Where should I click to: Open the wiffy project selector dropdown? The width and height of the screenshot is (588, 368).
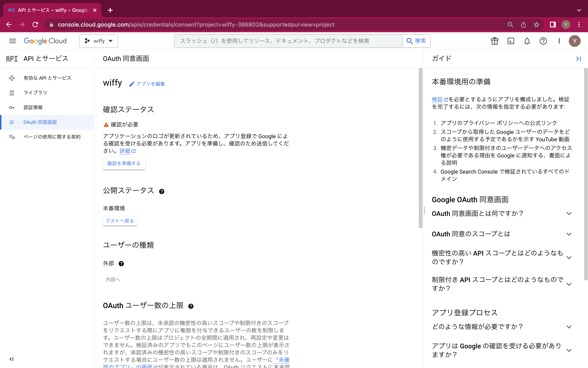(99, 41)
